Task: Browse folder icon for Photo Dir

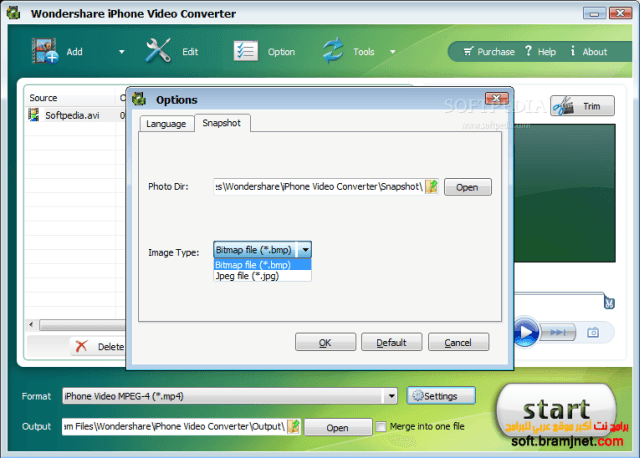Action: [x=431, y=187]
